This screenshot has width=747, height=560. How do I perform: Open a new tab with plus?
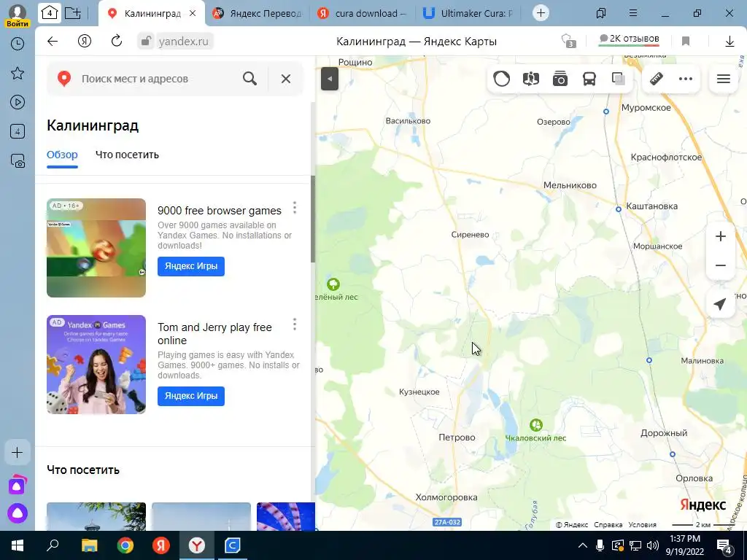coord(541,13)
